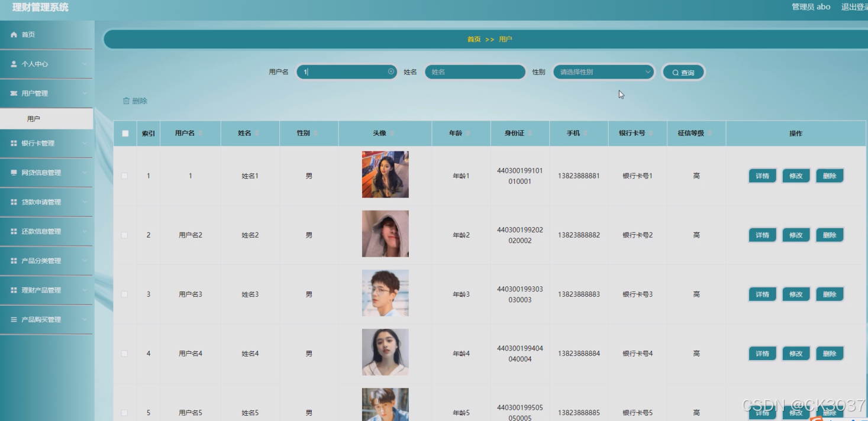Sort table by 年龄 column arrows
868x421 pixels.
coord(468,134)
